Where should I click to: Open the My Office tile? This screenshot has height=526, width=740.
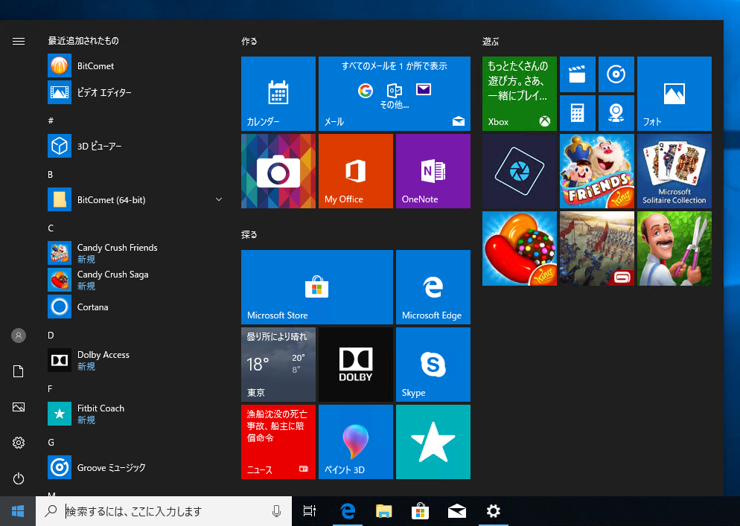click(x=356, y=171)
